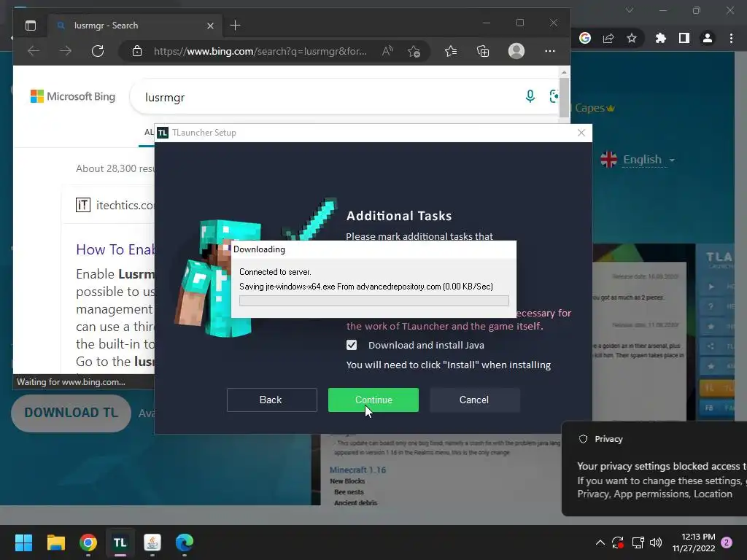The image size is (747, 560).
Task: Close the lusrmgr - Search tab
Action: [210, 26]
